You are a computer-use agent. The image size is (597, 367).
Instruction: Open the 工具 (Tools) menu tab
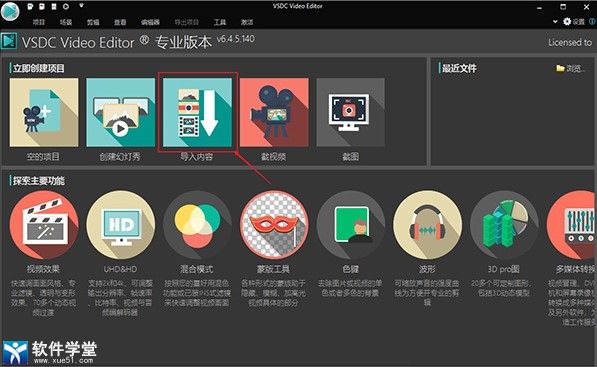click(x=220, y=22)
